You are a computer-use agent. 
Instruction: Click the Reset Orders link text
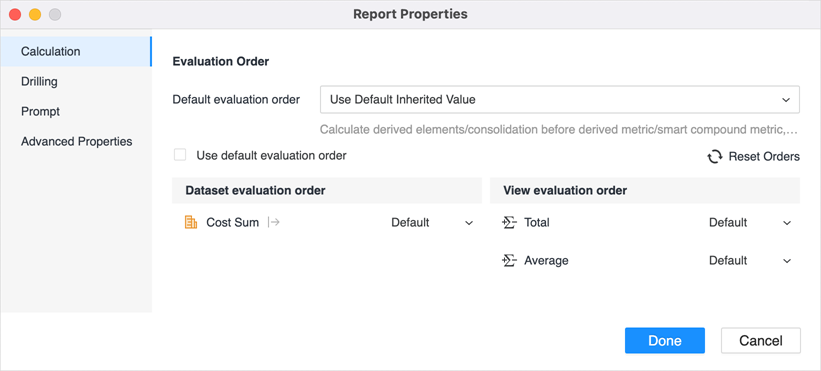pos(764,156)
